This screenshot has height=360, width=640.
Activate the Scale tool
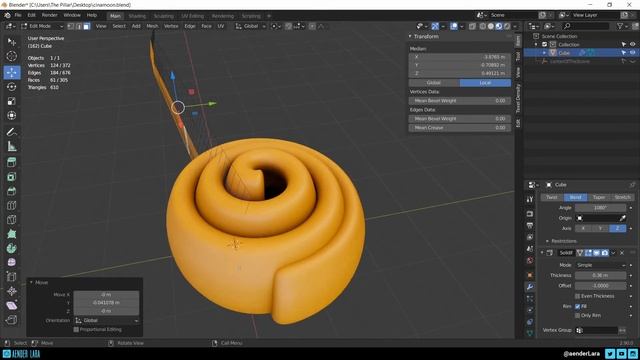click(x=12, y=101)
